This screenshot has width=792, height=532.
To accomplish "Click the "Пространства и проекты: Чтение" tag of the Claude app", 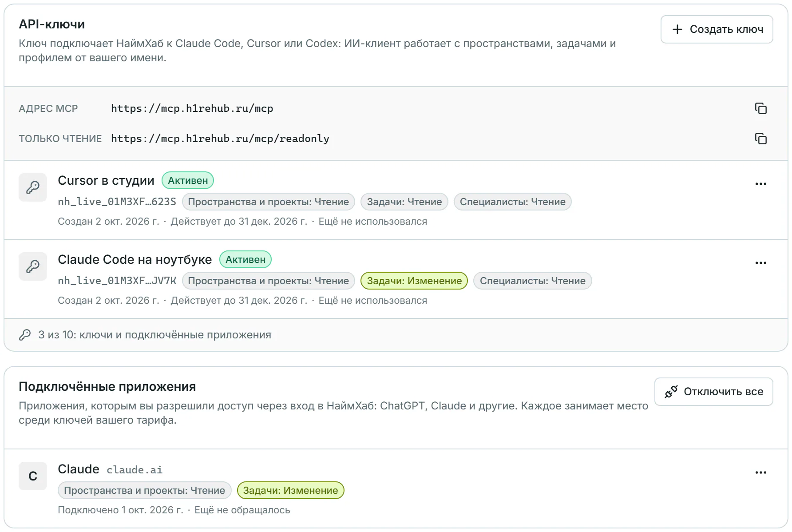I will [144, 490].
